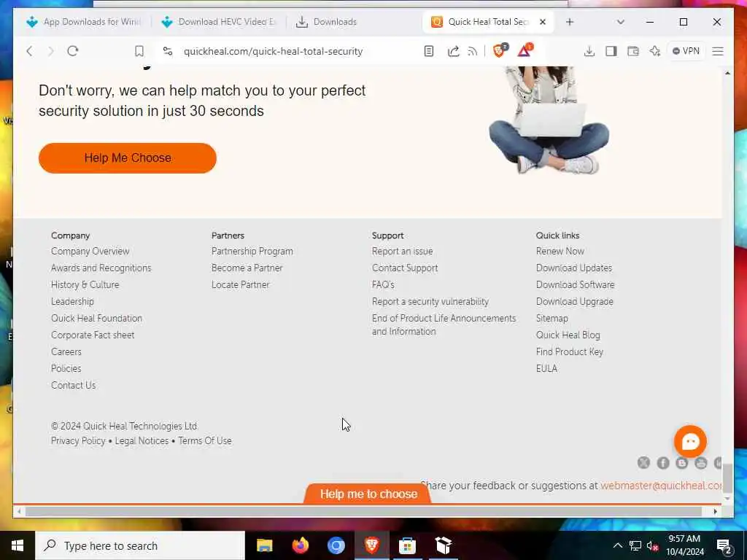Open Facebook social icon in footer

(662, 463)
